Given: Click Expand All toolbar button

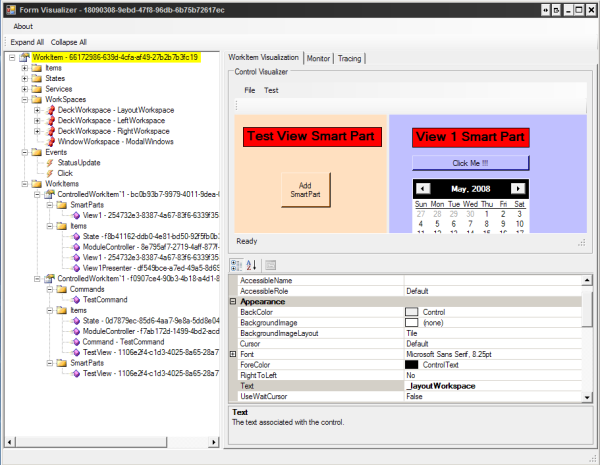Looking at the screenshot, I should pyautogui.click(x=27, y=42).
